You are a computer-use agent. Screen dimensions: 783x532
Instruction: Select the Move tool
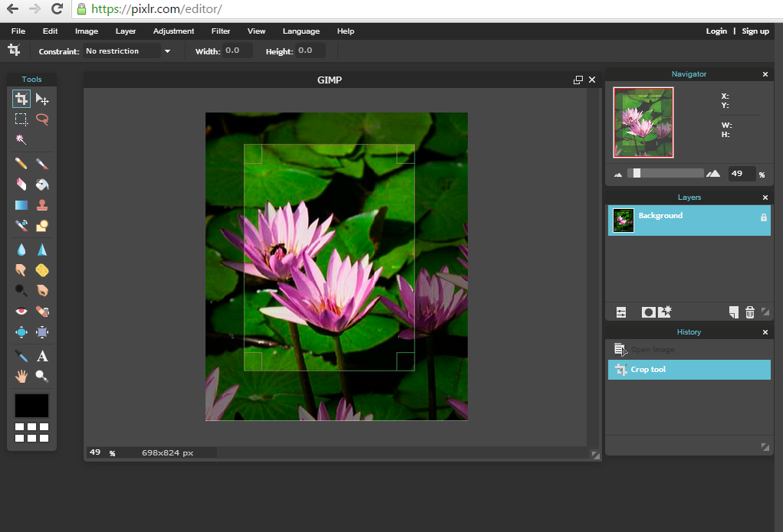point(42,100)
